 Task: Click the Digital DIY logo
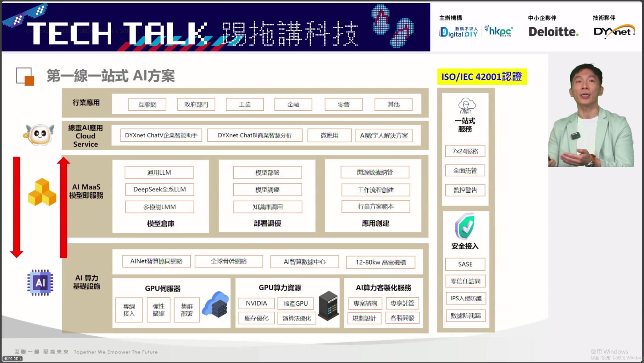click(459, 32)
